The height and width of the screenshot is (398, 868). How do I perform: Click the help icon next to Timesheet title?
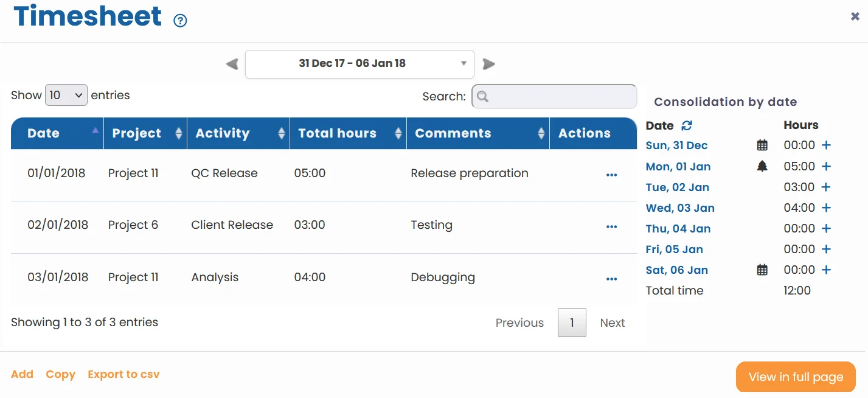point(179,21)
